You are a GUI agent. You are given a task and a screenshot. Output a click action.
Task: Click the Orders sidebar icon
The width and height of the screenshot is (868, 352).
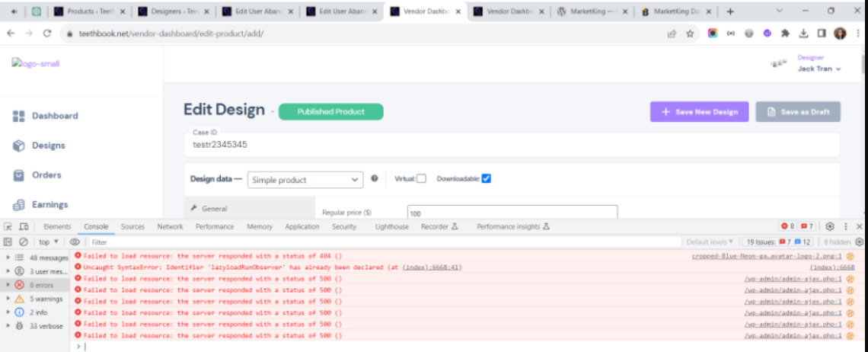tap(19, 175)
